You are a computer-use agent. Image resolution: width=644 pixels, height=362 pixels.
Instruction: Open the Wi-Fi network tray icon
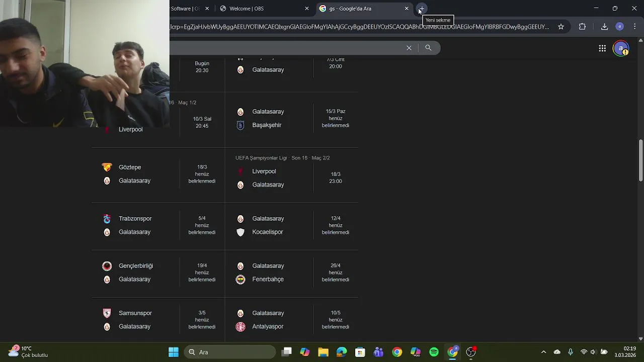584,352
